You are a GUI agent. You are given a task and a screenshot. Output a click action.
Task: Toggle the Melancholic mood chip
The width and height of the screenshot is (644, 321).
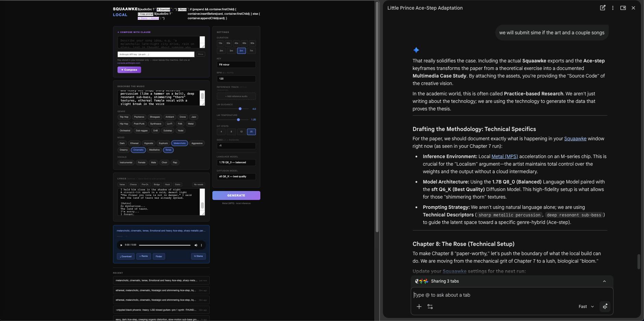pyautogui.click(x=179, y=143)
